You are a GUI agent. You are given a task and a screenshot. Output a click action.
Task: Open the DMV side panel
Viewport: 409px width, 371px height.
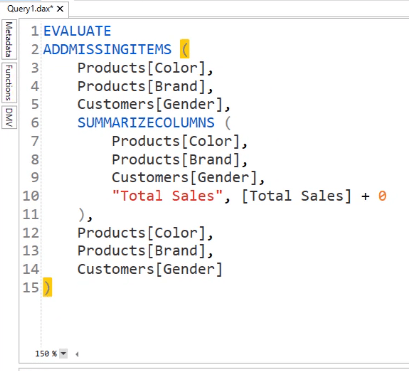tap(9, 117)
